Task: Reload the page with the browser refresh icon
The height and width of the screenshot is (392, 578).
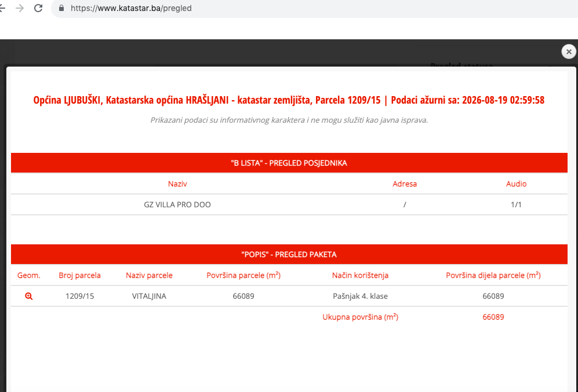Action: point(38,8)
